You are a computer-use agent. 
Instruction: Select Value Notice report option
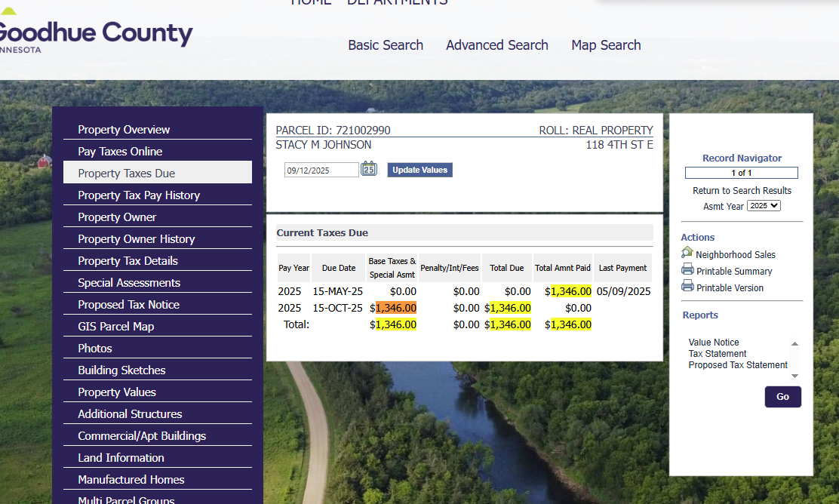pos(713,343)
